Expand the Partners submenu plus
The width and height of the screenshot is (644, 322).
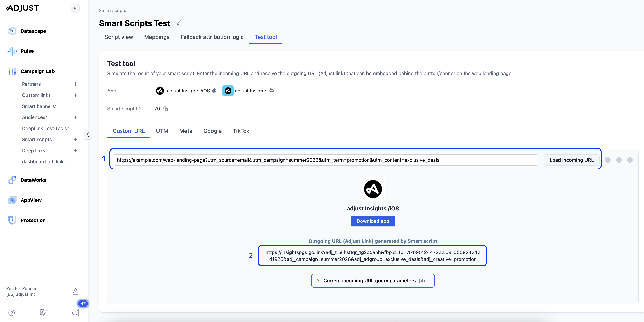[x=75, y=84]
